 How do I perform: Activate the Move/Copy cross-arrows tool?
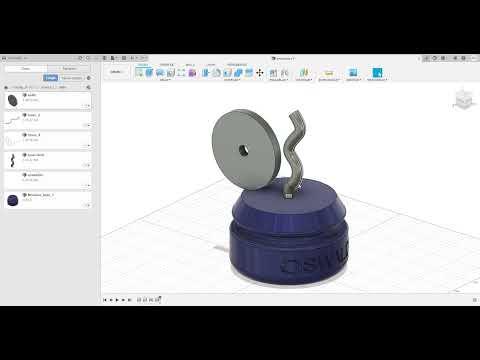tap(260, 72)
